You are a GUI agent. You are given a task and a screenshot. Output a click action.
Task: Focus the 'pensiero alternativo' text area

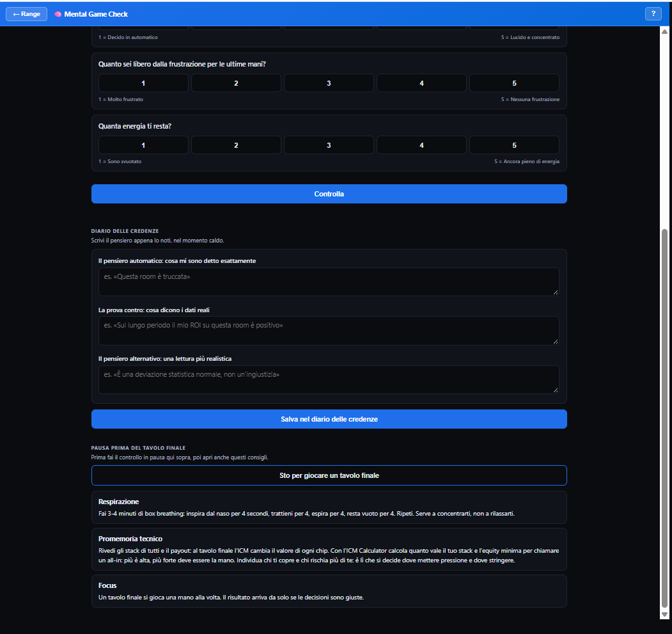point(329,379)
